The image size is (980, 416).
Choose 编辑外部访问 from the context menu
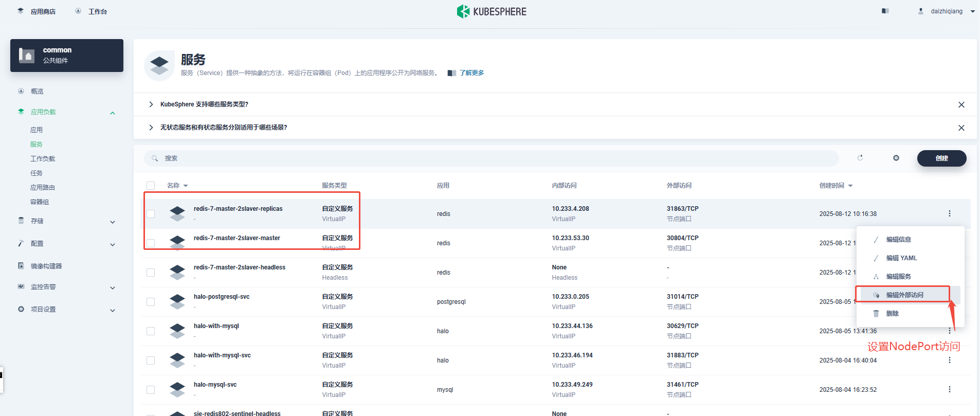904,295
